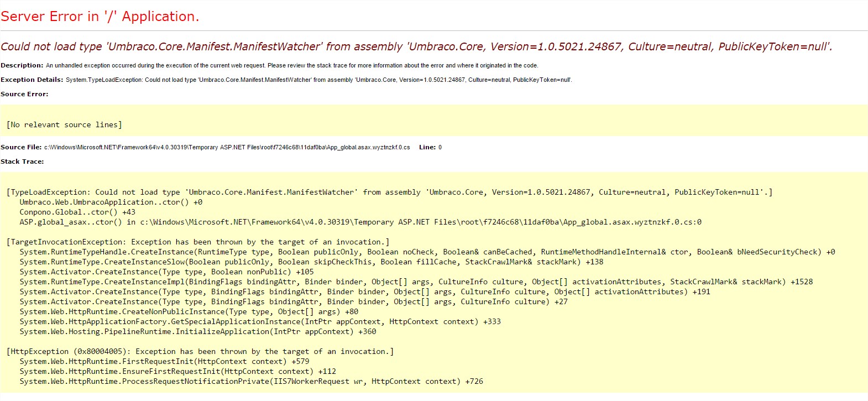The width and height of the screenshot is (868, 401).
Task: Click the 'System.Activator.CreateInstance' +27 line
Action: click(294, 302)
